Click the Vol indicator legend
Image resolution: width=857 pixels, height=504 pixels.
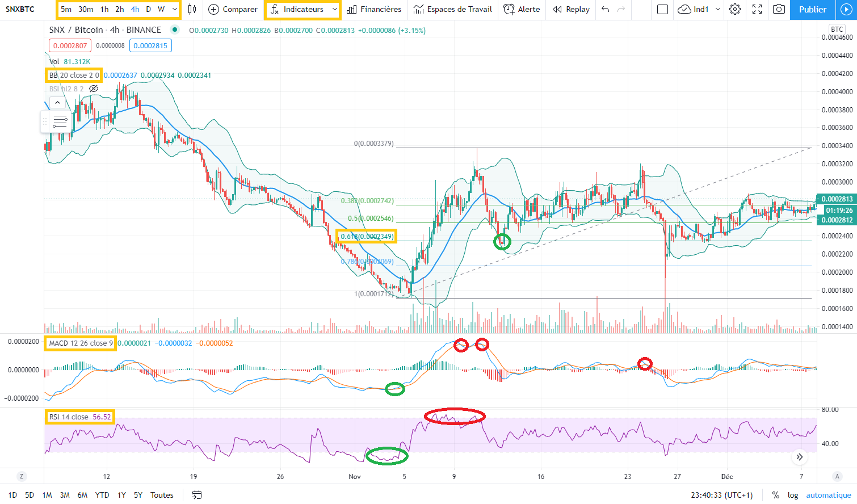click(54, 61)
